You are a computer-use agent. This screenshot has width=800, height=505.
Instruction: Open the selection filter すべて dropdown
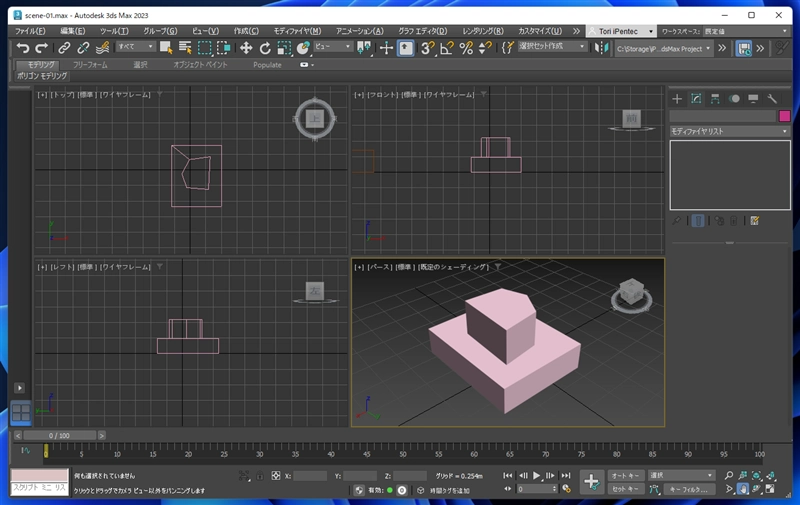135,46
